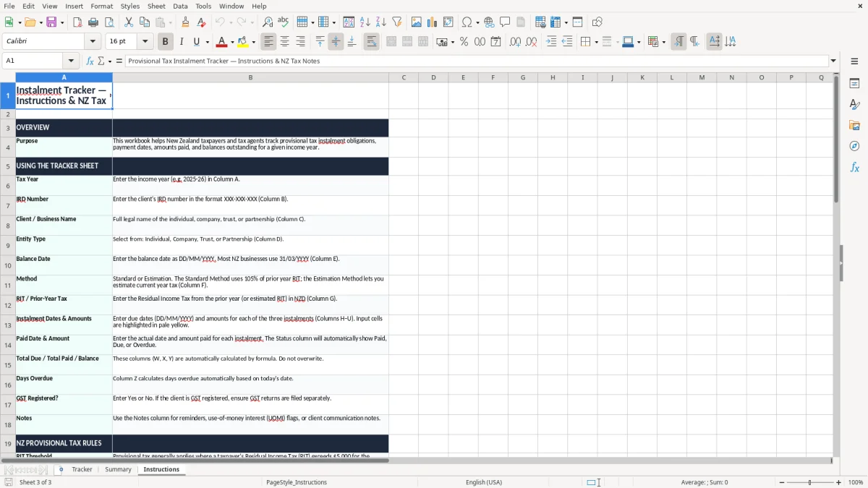This screenshot has width=868, height=488.
Task: Insert a chart
Action: [x=433, y=22]
